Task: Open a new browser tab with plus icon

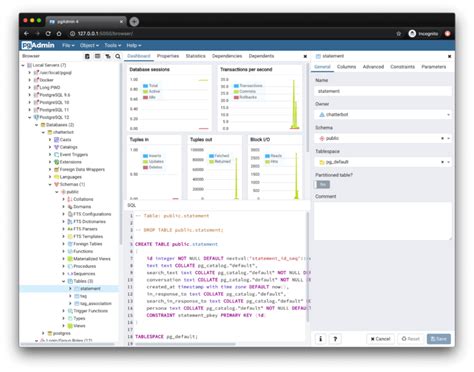Action: click(134, 22)
